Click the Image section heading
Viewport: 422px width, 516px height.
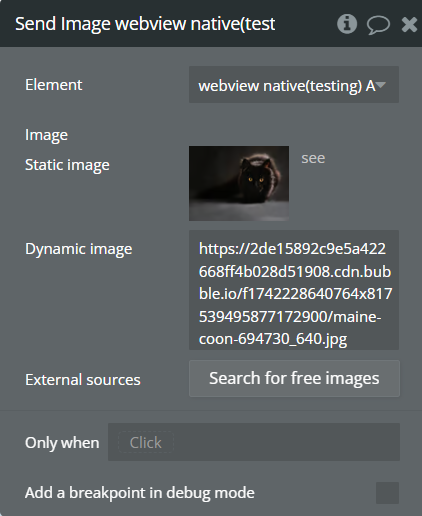tap(46, 135)
